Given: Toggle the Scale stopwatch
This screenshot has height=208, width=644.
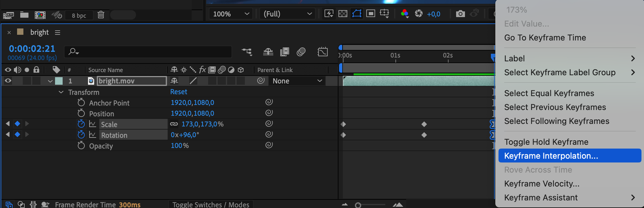Looking at the screenshot, I should (81, 124).
